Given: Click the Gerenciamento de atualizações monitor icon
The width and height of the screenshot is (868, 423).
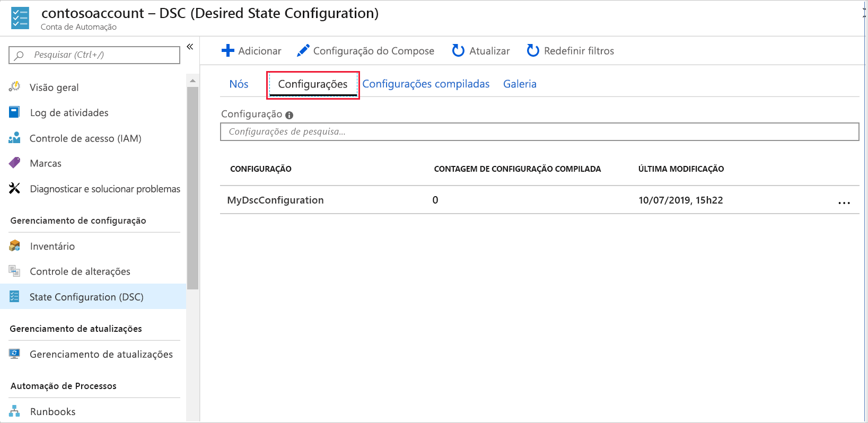Looking at the screenshot, I should pos(15,354).
